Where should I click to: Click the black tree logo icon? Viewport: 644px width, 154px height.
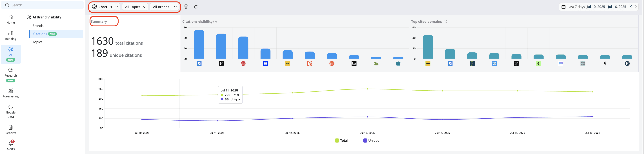click(x=605, y=63)
